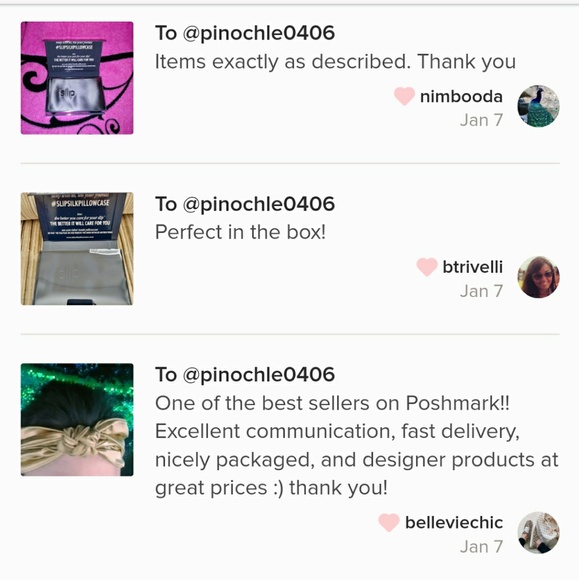
Task: Select the 'Items exactly as described' comment
Action: [335, 62]
